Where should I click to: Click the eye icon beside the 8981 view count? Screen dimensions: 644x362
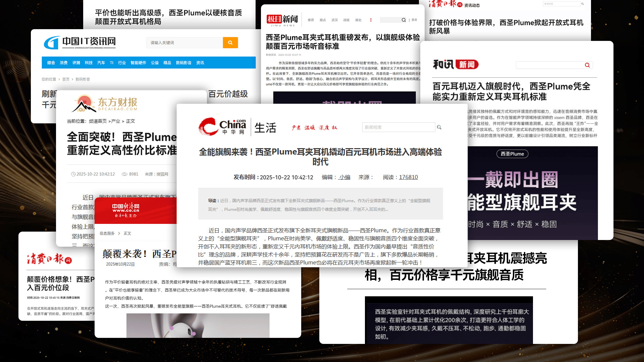pos(125,174)
